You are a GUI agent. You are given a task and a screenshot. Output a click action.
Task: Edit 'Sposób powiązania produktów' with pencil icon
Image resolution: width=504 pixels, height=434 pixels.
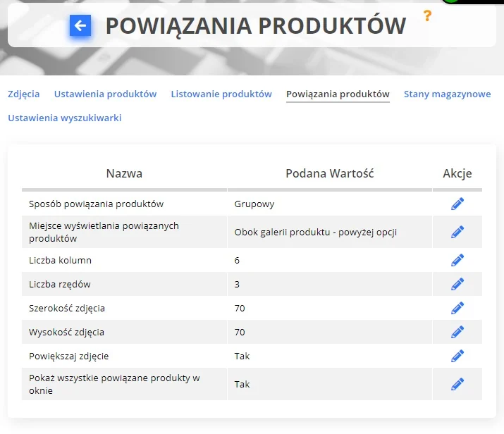coord(457,204)
